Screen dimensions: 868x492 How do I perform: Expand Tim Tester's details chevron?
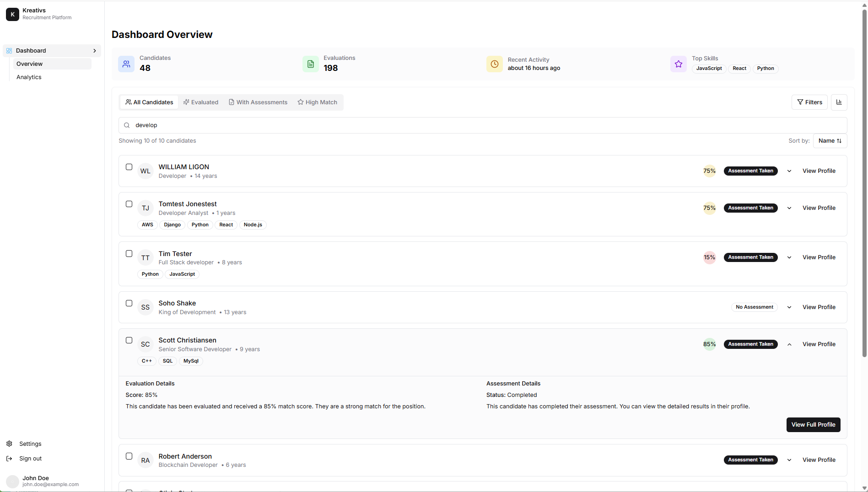click(789, 257)
